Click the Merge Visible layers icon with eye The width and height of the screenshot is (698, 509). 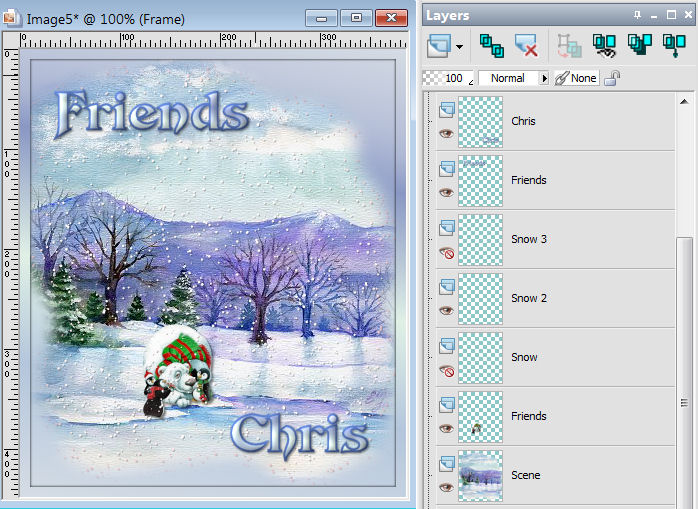pyautogui.click(x=604, y=45)
